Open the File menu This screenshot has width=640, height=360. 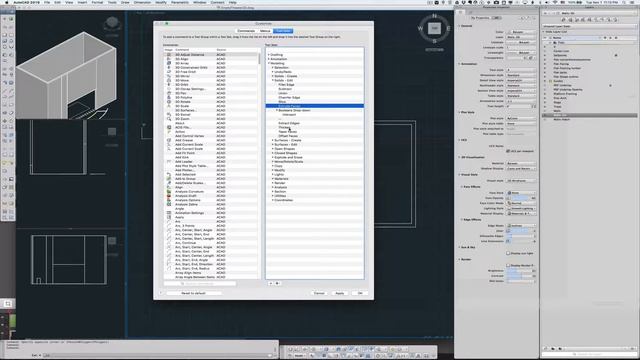pos(47,2)
